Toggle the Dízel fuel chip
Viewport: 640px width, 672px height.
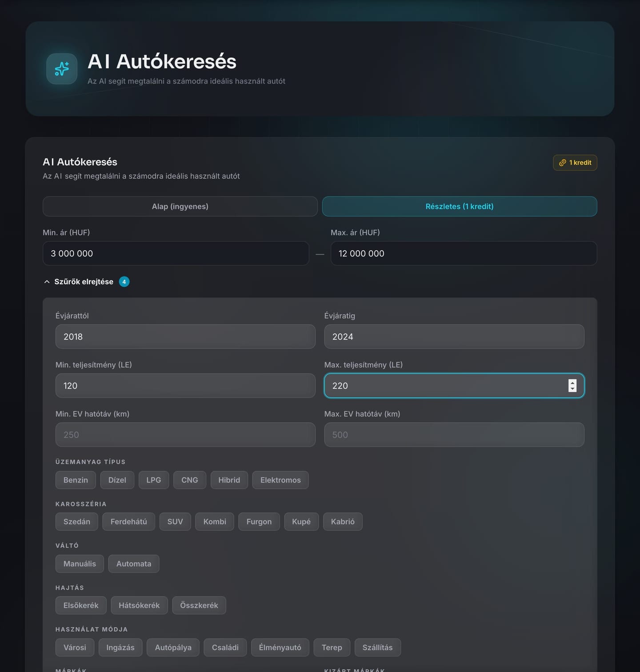pyautogui.click(x=117, y=480)
